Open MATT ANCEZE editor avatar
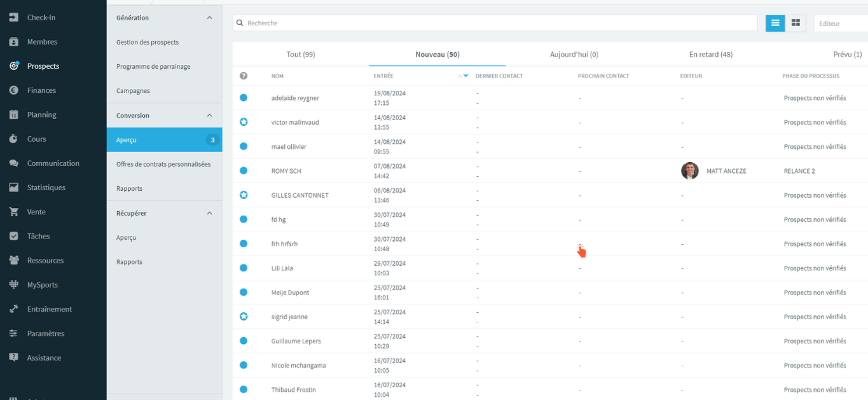The width and height of the screenshot is (868, 400). click(x=690, y=170)
